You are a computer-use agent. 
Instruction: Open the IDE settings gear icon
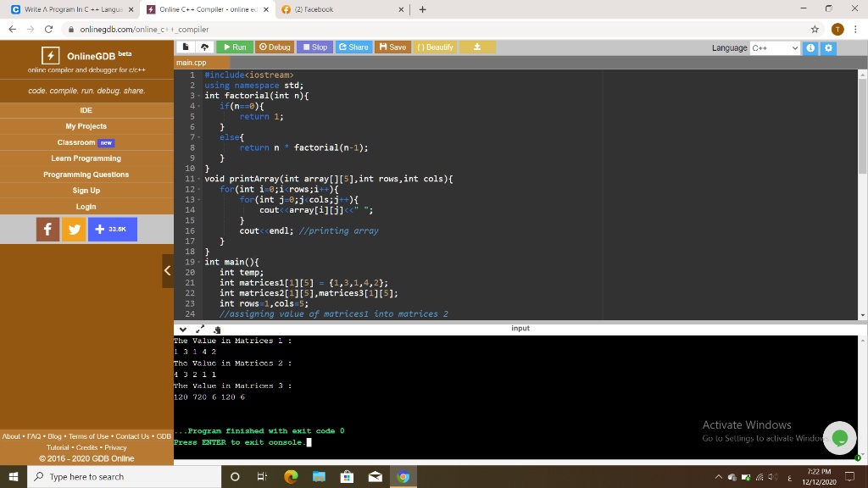click(829, 48)
